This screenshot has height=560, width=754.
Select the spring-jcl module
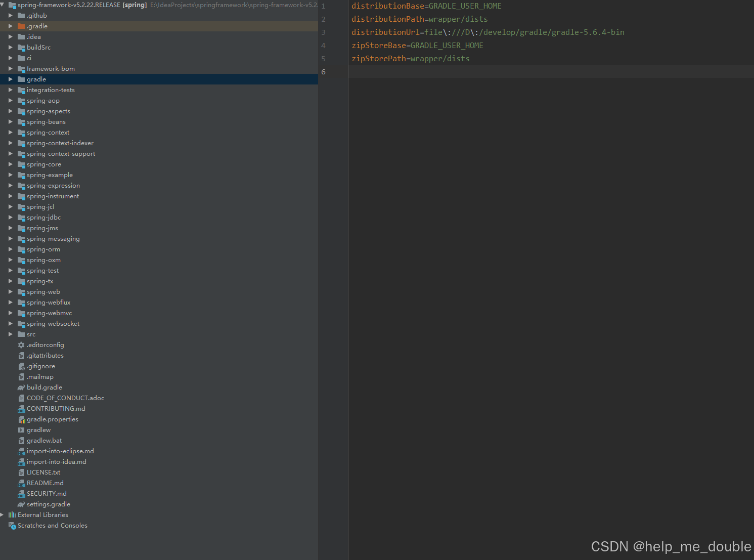pyautogui.click(x=40, y=207)
